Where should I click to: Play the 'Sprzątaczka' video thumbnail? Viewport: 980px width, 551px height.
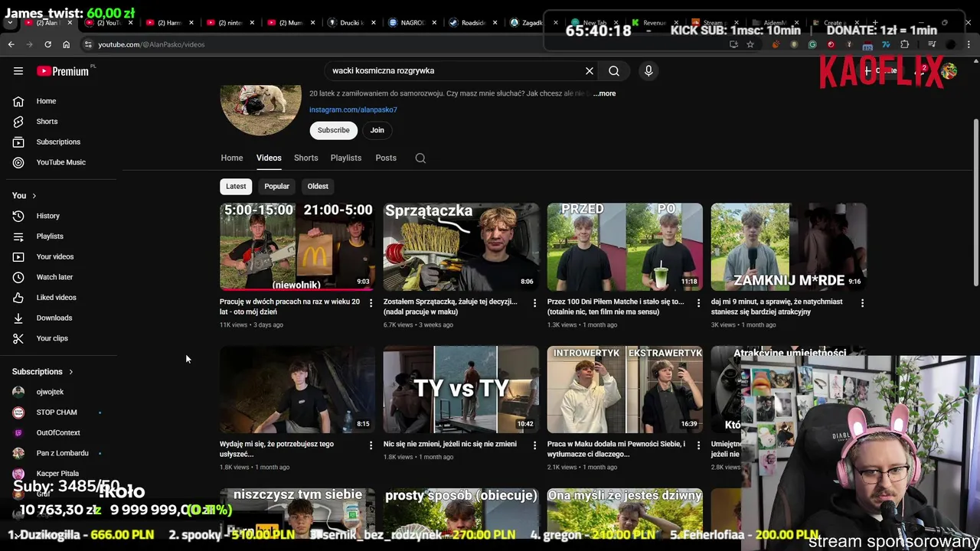[461, 246]
